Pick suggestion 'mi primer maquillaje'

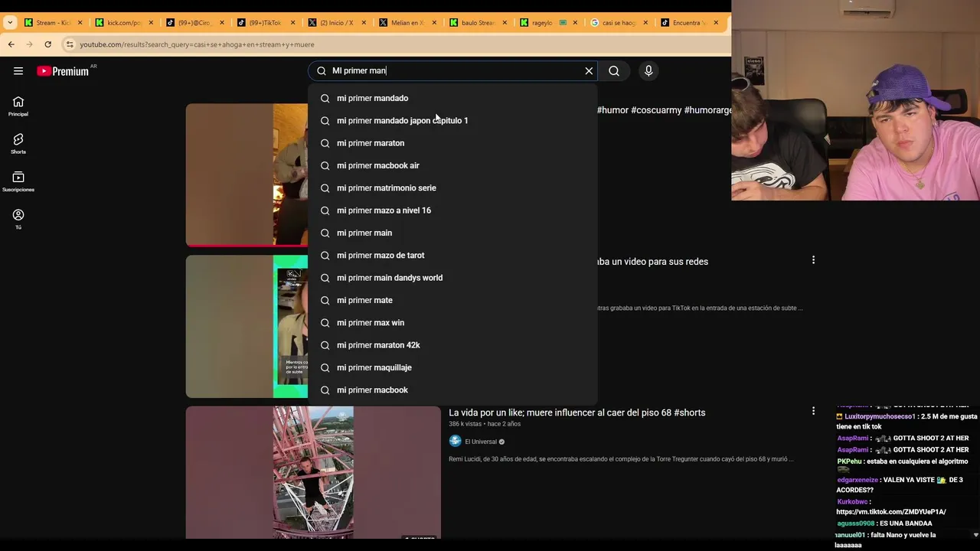452,367
